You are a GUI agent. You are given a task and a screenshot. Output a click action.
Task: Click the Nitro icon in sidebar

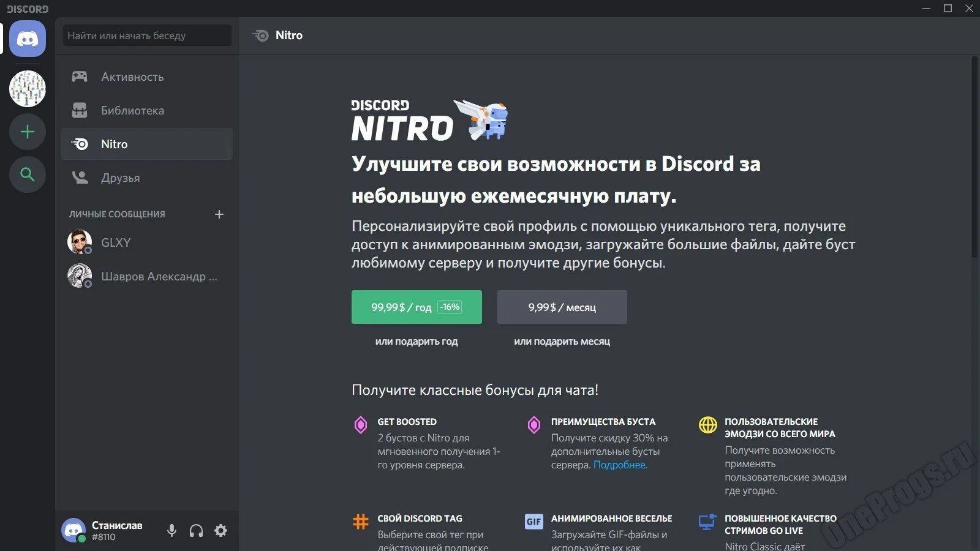coord(80,144)
